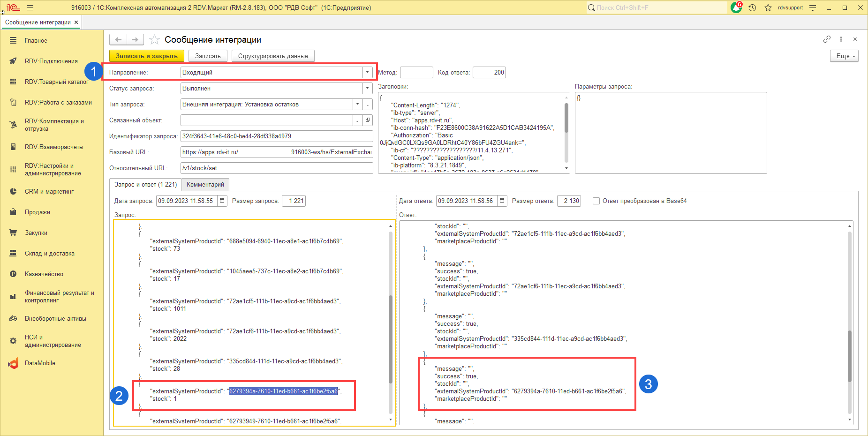Click Структурировать данные button
868x436 pixels.
coord(273,56)
